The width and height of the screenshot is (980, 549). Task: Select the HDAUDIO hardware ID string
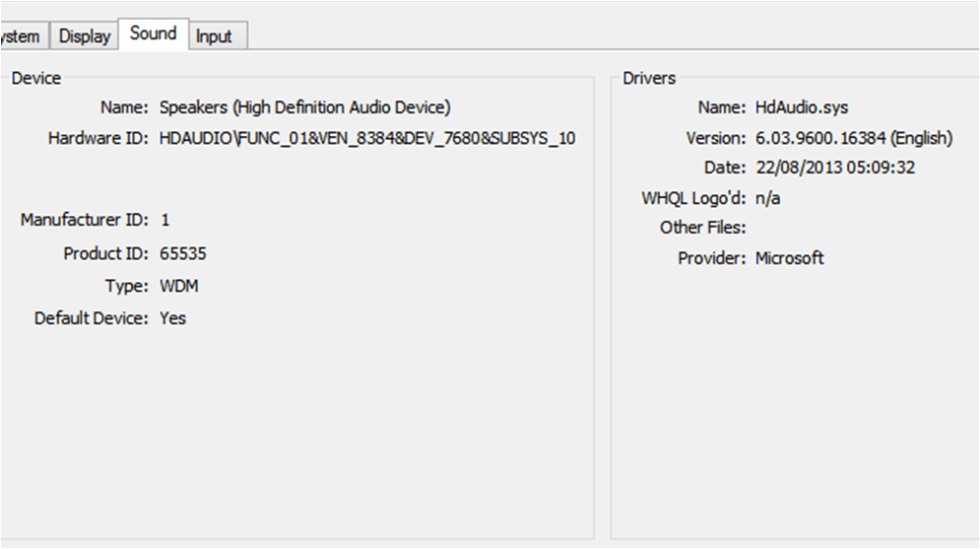pyautogui.click(x=366, y=138)
